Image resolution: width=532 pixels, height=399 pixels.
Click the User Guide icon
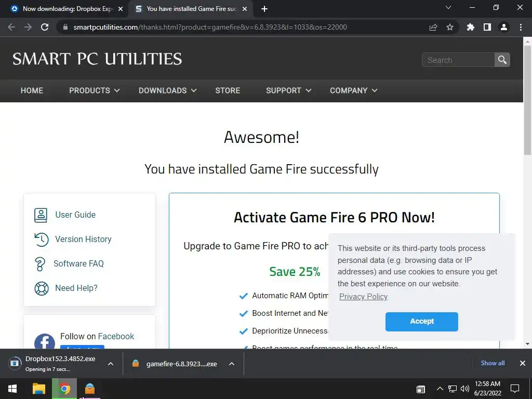41,215
